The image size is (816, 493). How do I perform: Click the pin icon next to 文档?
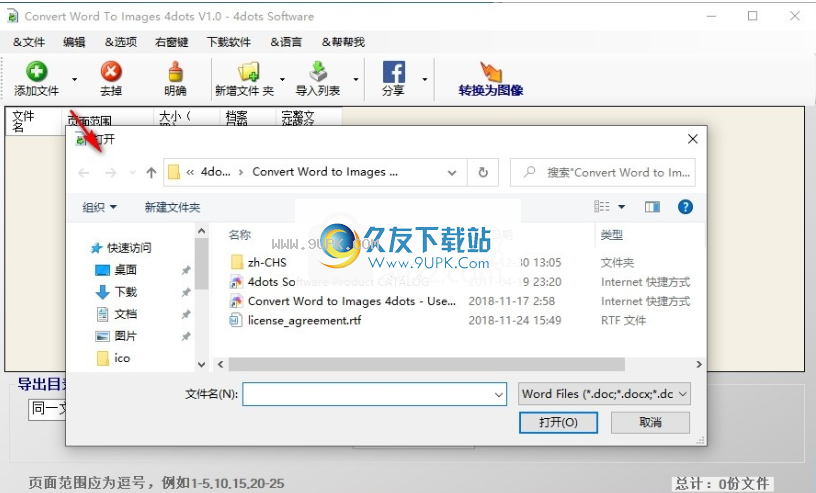186,314
